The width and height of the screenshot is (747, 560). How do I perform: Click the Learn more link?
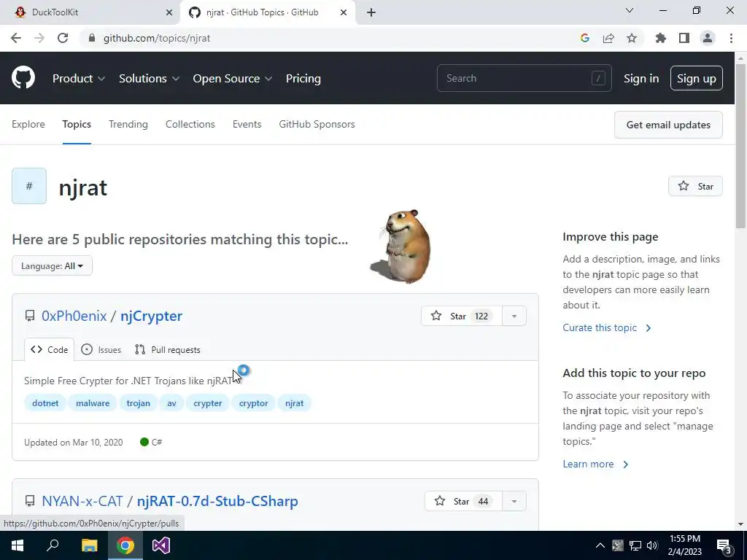click(x=595, y=464)
